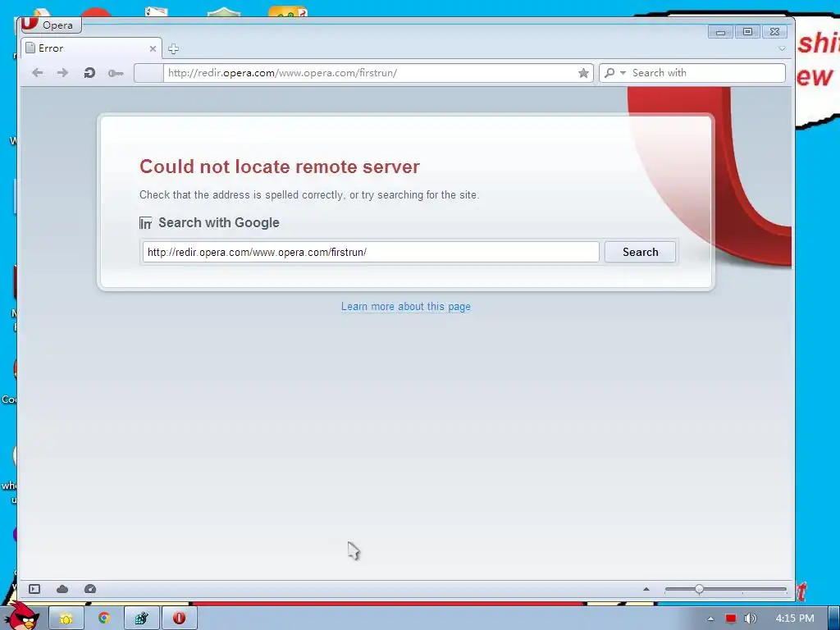Open password manager wand key icon
The image size is (840, 630).
click(116, 73)
